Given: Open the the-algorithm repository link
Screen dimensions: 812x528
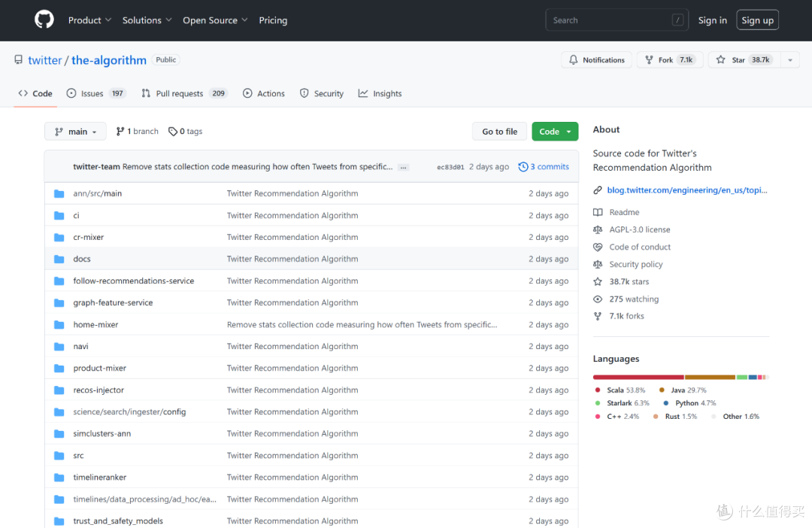Looking at the screenshot, I should click(x=109, y=60).
